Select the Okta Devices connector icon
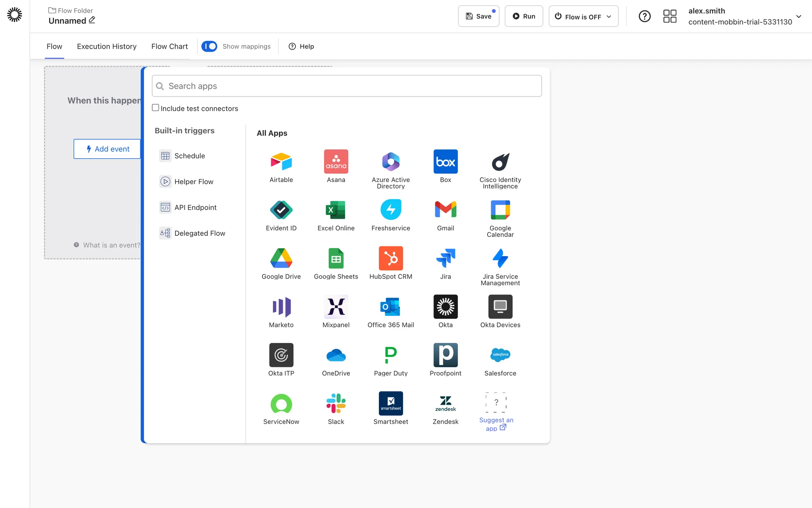Screen dimensions: 812x508 coord(500,306)
